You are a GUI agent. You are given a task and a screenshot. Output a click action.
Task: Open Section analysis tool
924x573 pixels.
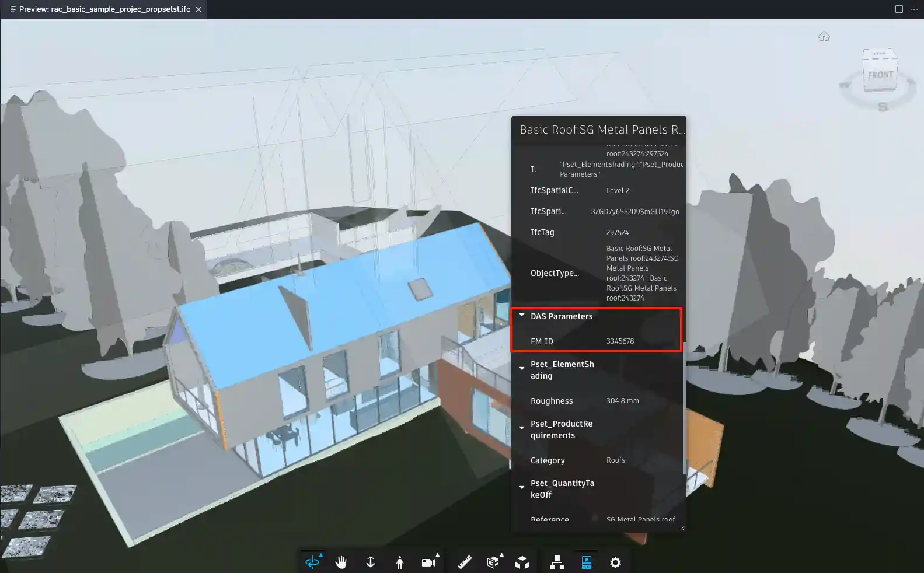(493, 562)
